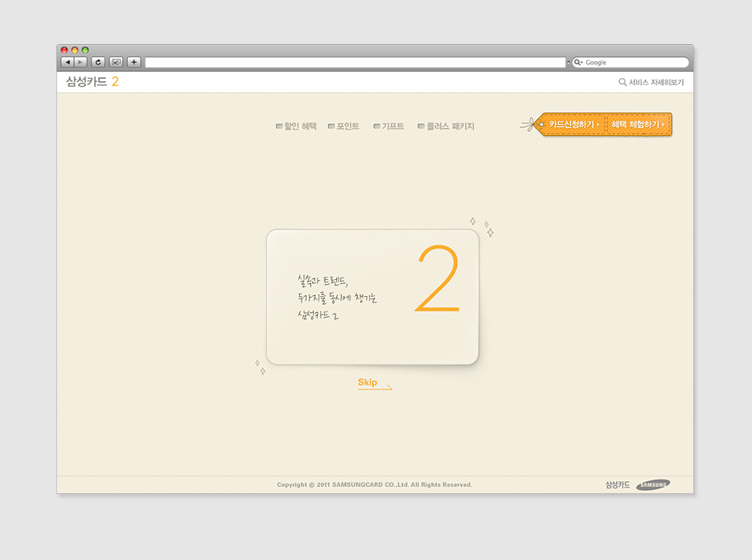Click the Skip link below the card
Viewport: 752px width, 560px height.
click(x=375, y=383)
